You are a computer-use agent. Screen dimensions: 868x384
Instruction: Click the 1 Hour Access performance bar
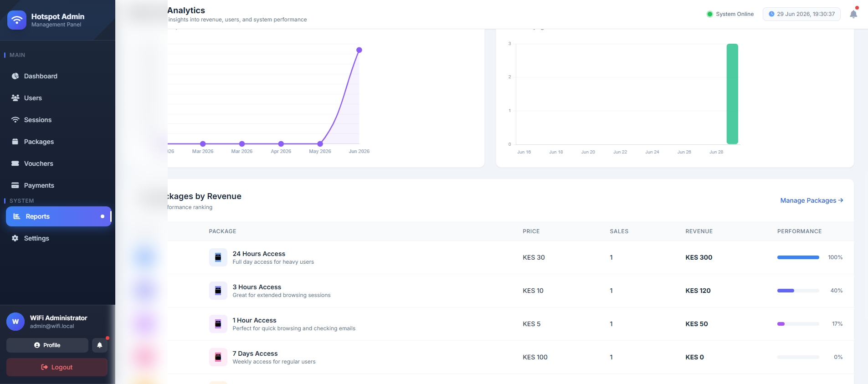[x=798, y=324]
